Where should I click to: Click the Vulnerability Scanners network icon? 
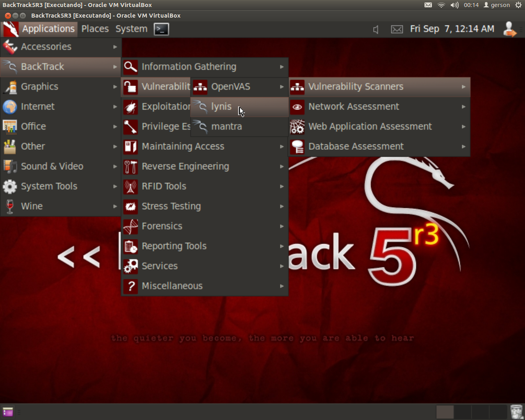(x=297, y=87)
